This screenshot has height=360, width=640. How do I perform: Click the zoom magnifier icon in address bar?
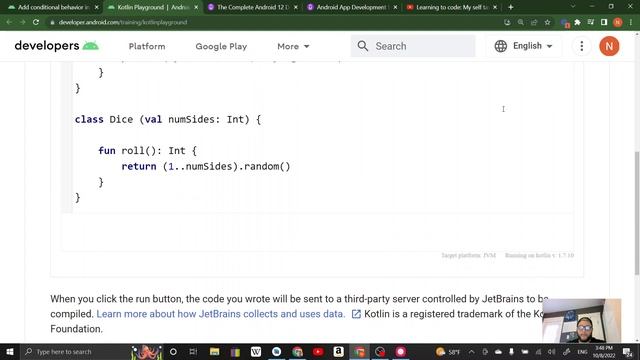[521, 22]
